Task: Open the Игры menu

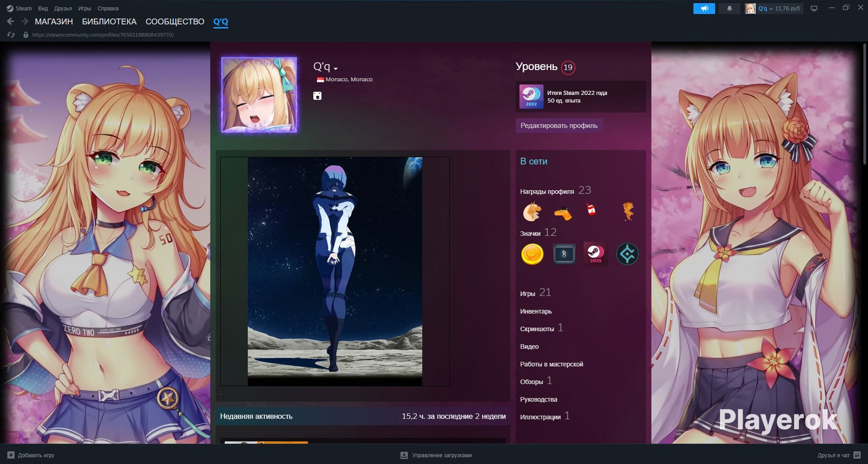Action: click(x=84, y=8)
